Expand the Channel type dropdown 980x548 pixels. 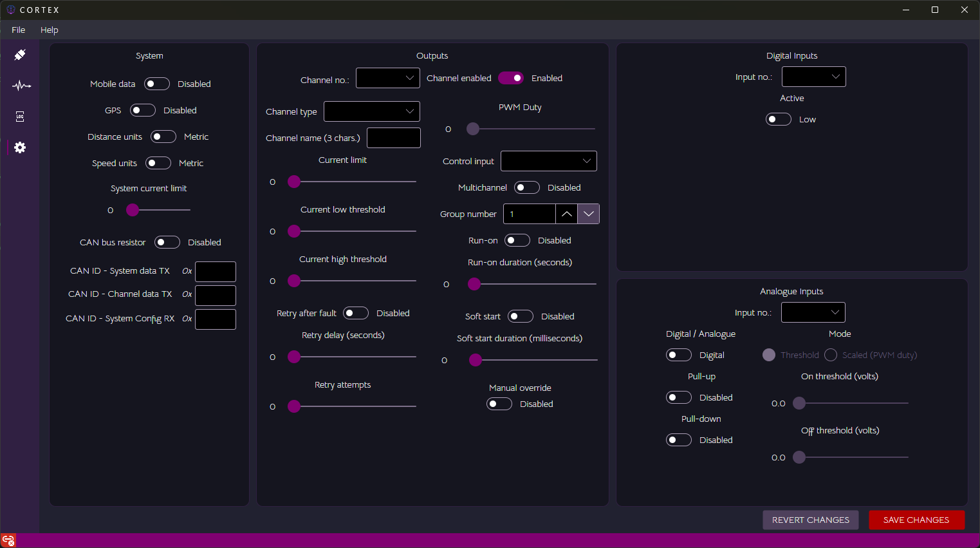coord(372,111)
